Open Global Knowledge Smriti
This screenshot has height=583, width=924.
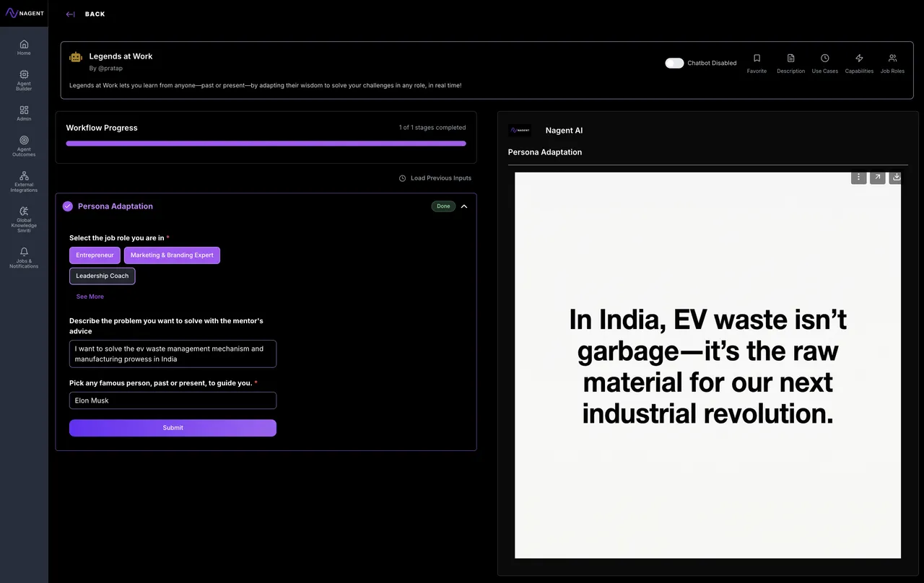click(24, 220)
